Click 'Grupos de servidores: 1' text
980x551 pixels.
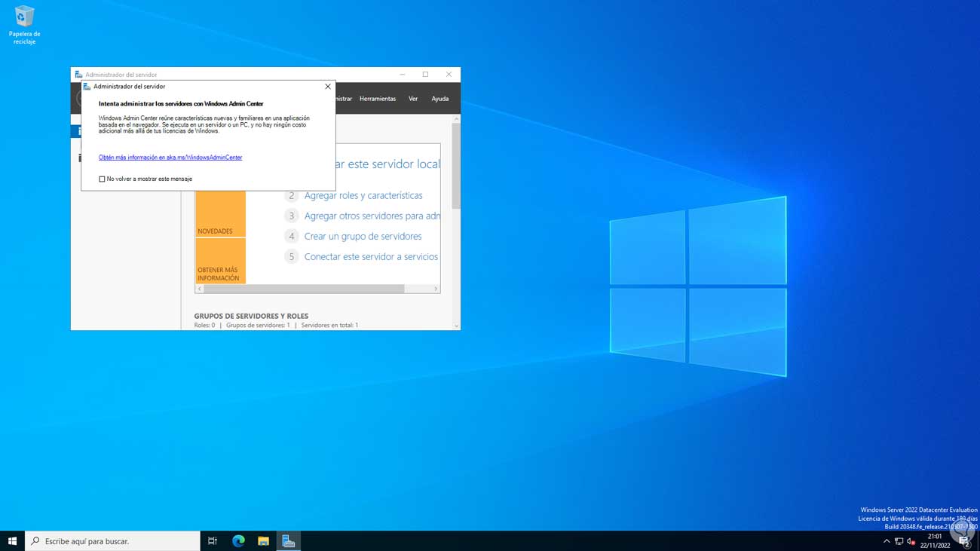tap(258, 326)
